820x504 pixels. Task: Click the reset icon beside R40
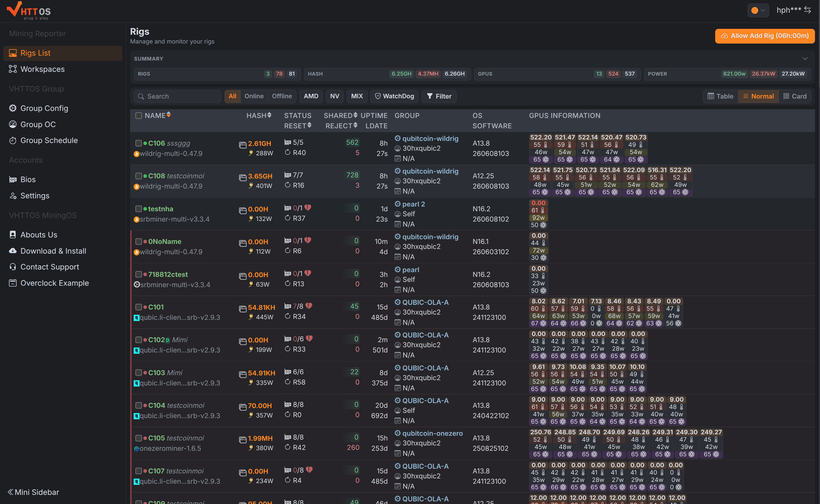[x=287, y=152]
